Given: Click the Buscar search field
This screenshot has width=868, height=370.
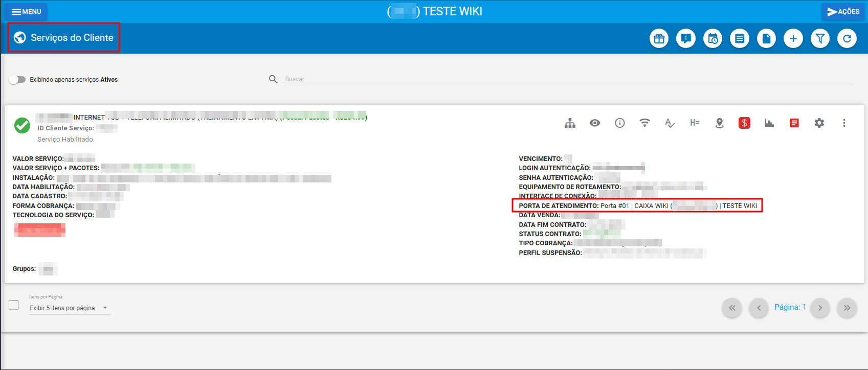Looking at the screenshot, I should [568, 79].
